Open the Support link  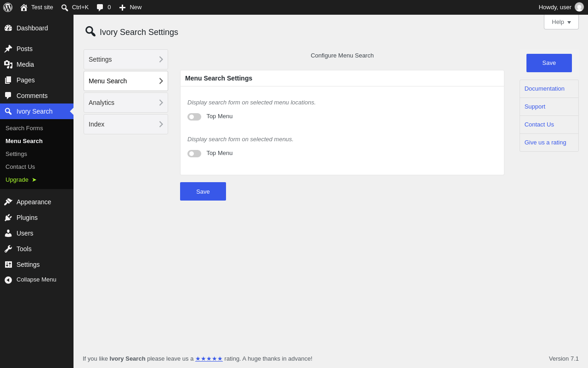535,107
